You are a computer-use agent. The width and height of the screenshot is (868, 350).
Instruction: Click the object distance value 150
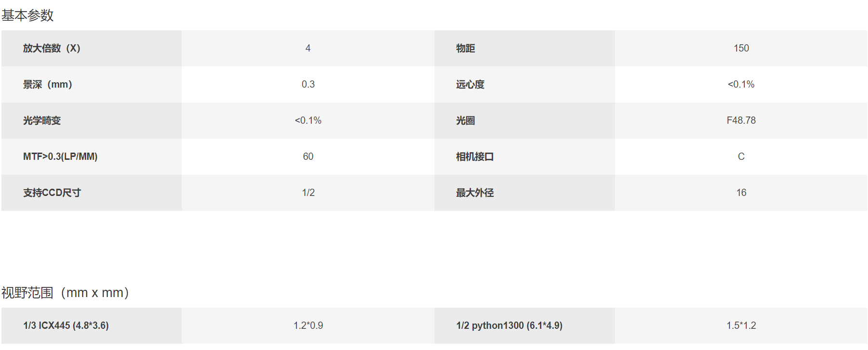coord(741,48)
